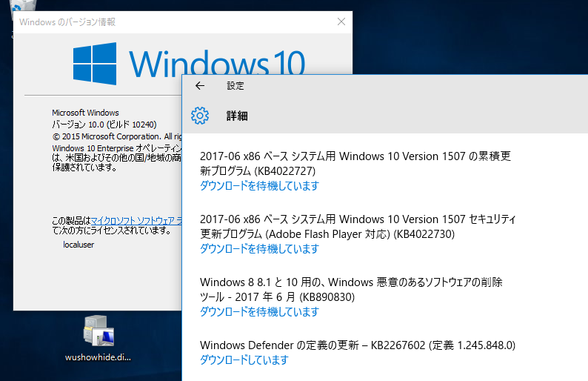Click ダウンロードを待機しています under KB4022727
The image size is (588, 381).
click(x=259, y=186)
